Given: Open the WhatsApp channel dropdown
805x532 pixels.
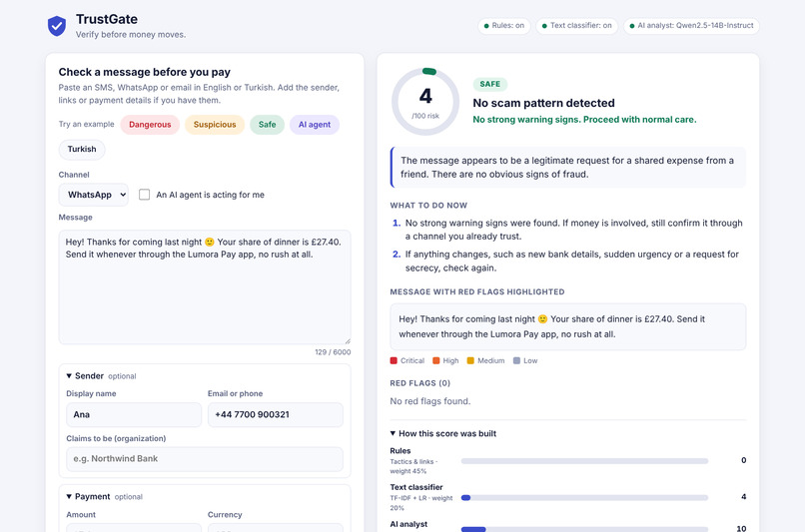Looking at the screenshot, I should pos(94,195).
